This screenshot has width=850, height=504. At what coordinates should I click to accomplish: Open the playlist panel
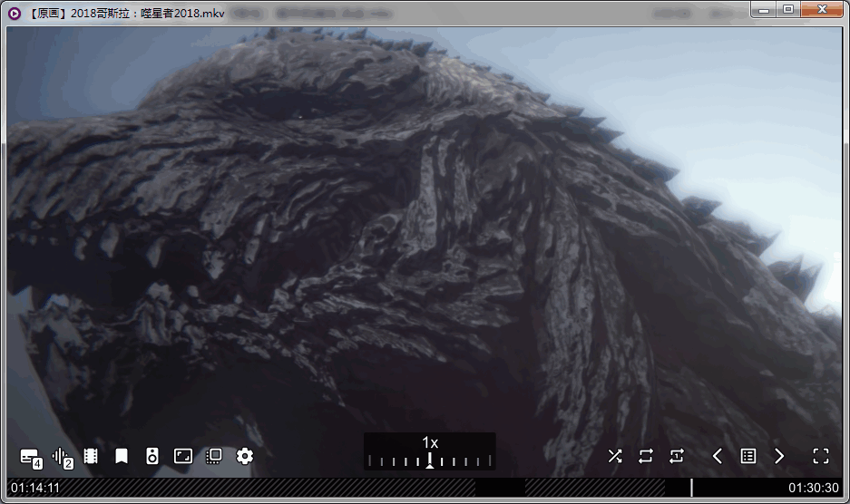point(747,456)
